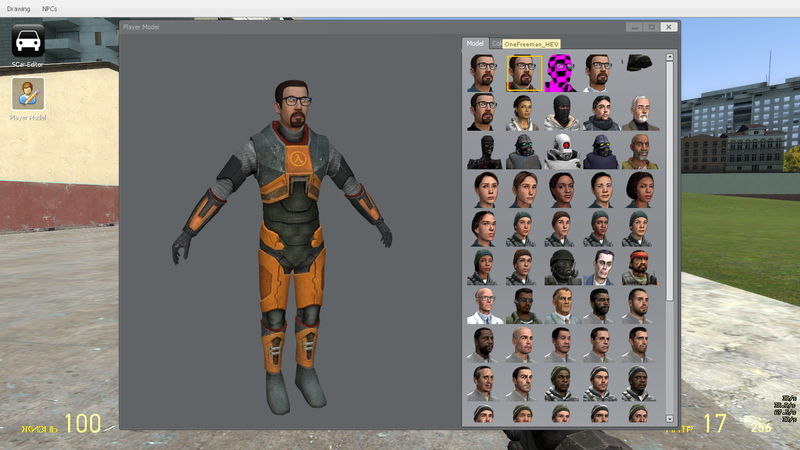Switch to the Model tab
The width and height of the screenshot is (800, 450).
pos(475,44)
